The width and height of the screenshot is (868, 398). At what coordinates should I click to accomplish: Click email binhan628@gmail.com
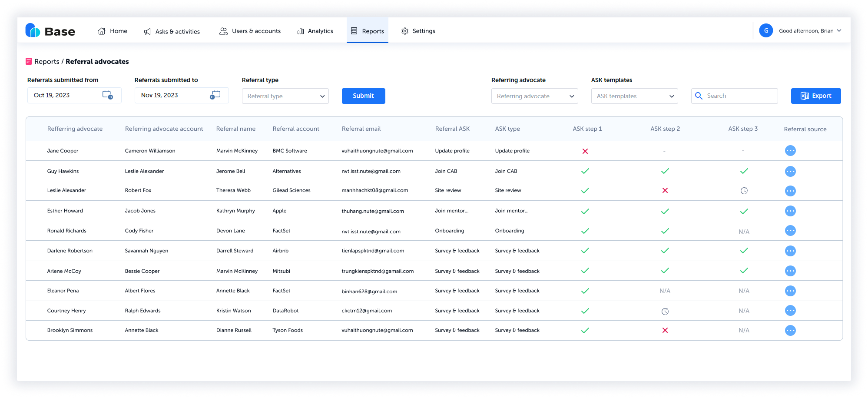click(369, 292)
